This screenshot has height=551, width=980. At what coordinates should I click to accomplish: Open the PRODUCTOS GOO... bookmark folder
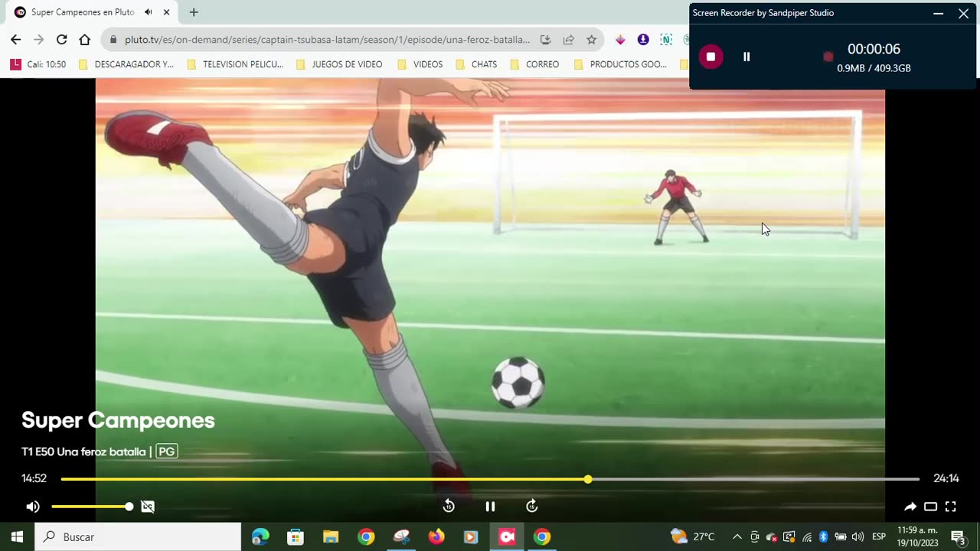[x=621, y=64]
